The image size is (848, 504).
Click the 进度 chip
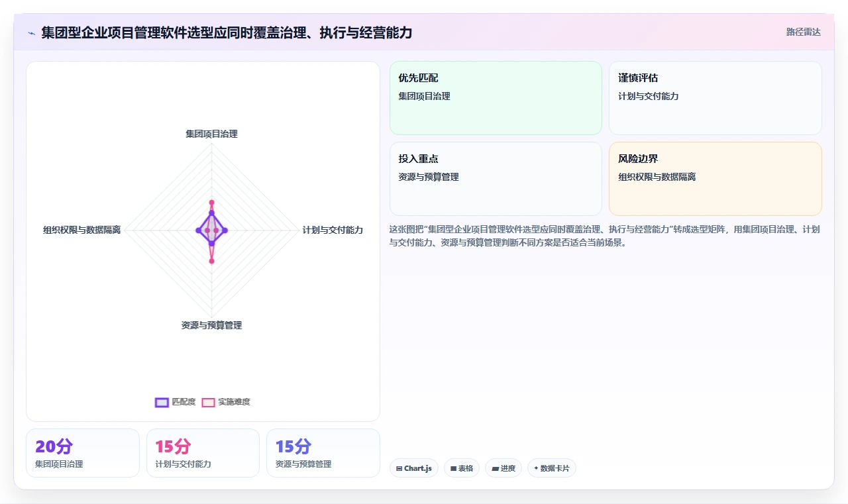503,468
